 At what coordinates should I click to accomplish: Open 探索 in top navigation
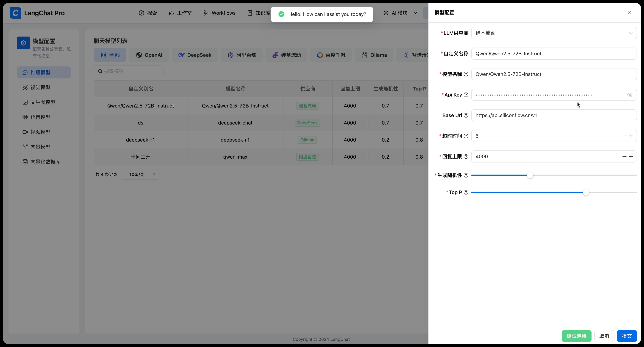(148, 13)
